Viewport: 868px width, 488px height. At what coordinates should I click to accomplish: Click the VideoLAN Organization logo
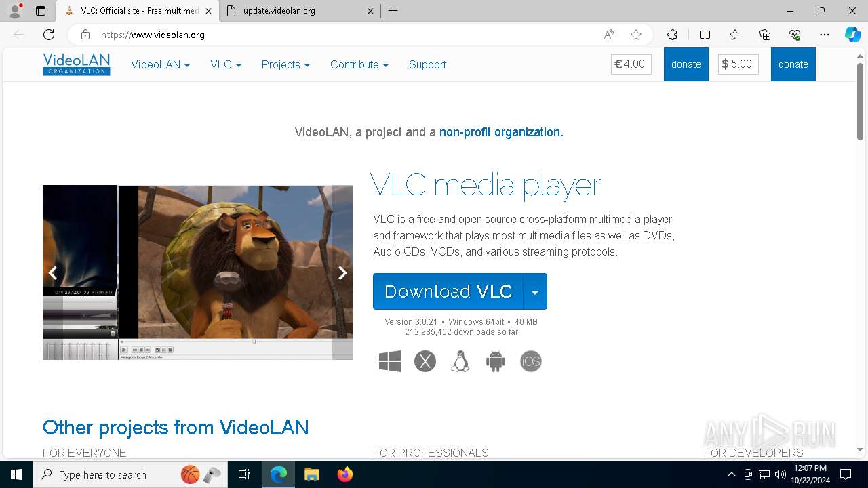77,64
